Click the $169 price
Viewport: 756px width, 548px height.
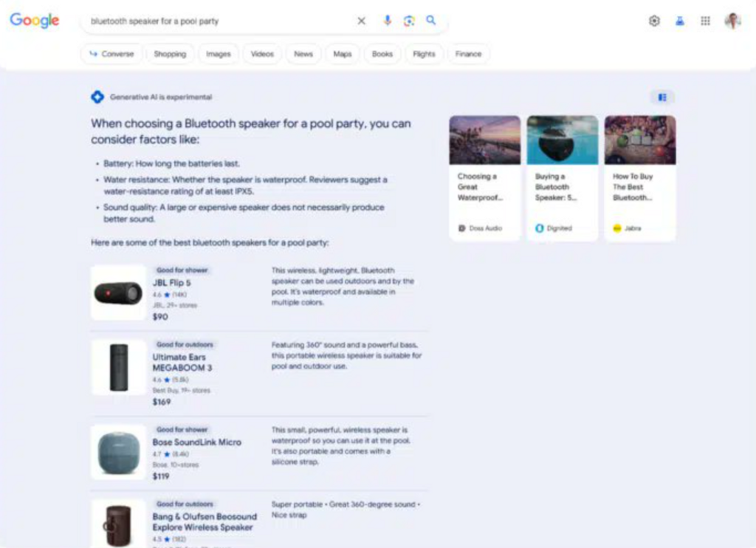pyautogui.click(x=162, y=402)
